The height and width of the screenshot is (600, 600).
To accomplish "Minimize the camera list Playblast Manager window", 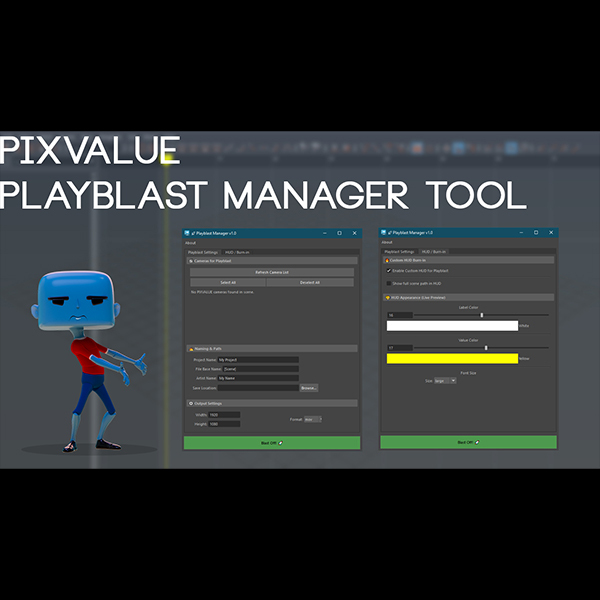I will click(325, 233).
